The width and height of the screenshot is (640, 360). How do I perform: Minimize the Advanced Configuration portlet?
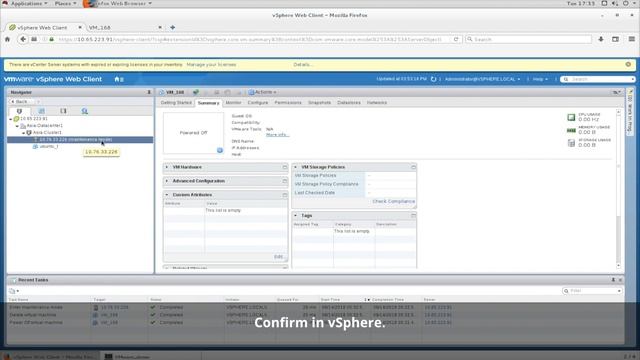pos(284,181)
